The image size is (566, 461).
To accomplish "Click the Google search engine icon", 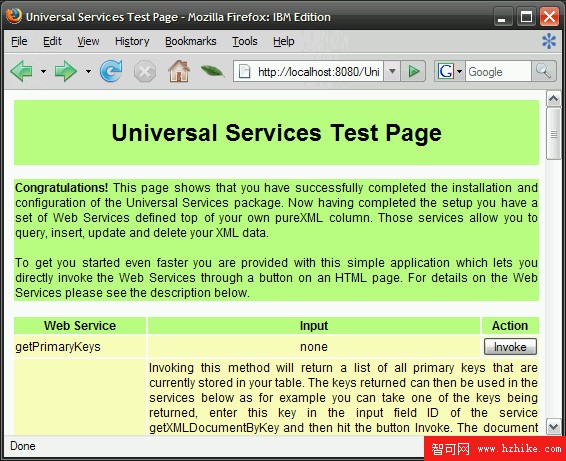I will (x=445, y=71).
